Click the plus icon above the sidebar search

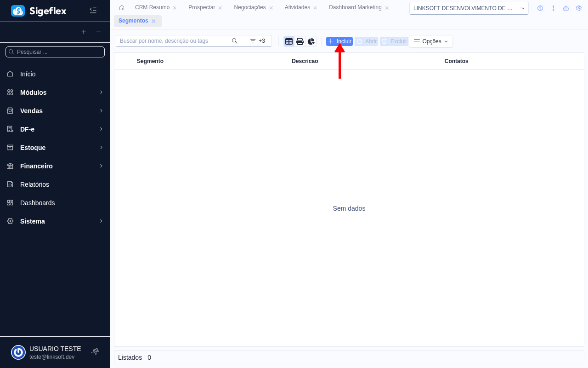[84, 32]
